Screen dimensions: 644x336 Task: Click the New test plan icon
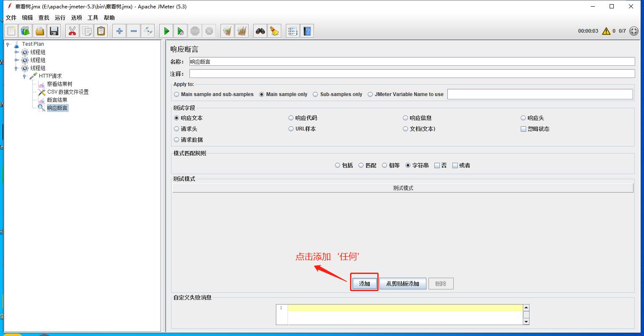(x=11, y=31)
